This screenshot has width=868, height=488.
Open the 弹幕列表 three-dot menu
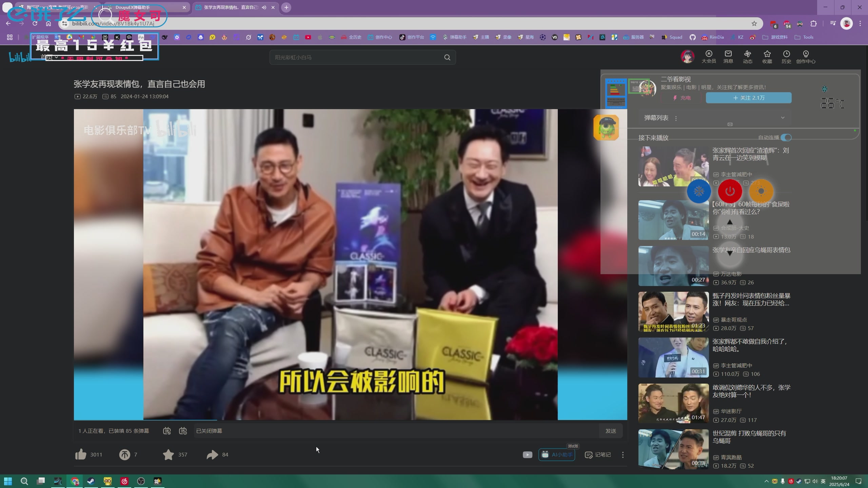coord(676,118)
